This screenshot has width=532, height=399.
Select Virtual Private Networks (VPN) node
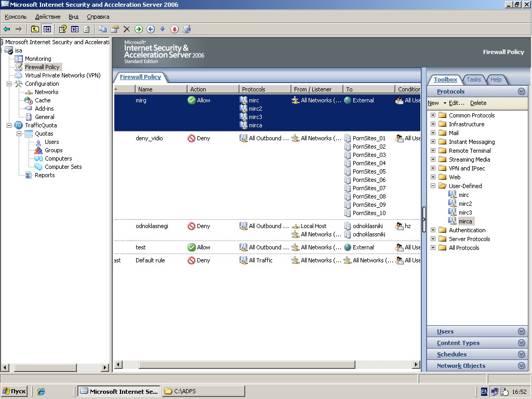[x=63, y=75]
